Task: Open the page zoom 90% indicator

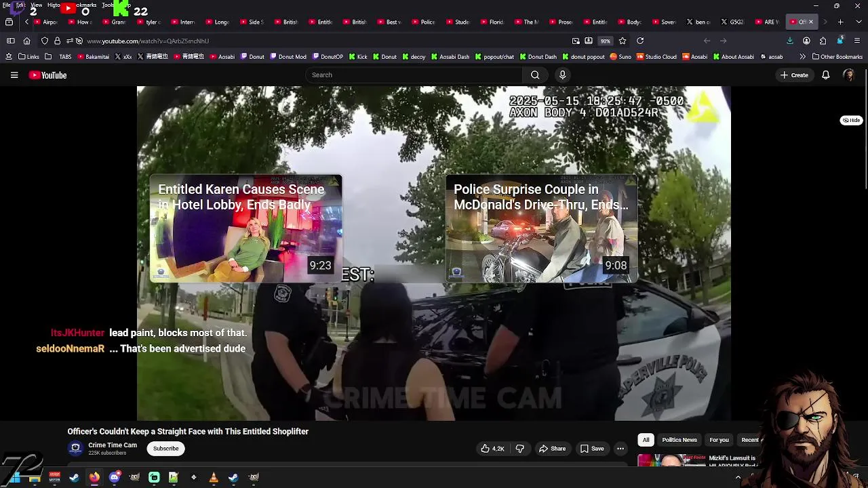Action: tap(605, 41)
